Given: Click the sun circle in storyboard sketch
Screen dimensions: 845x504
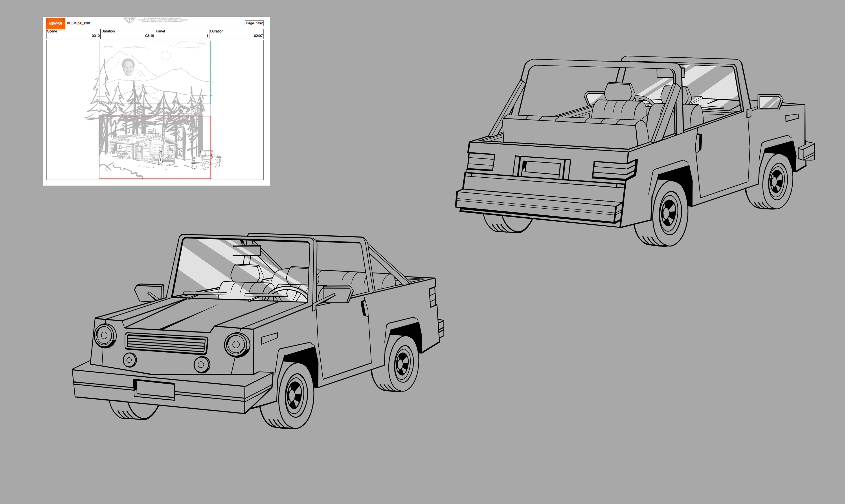Looking at the screenshot, I should click(x=165, y=56).
